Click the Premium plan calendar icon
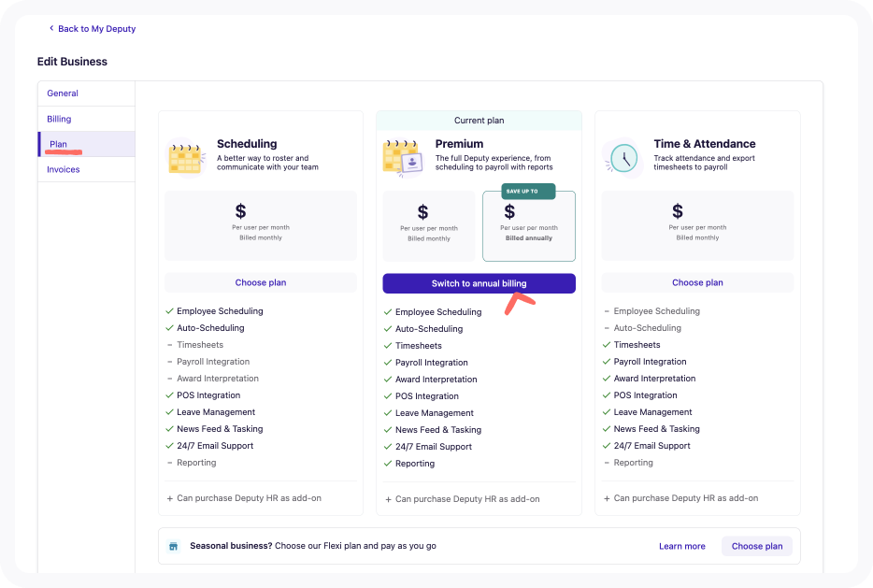The height and width of the screenshot is (588, 873). click(402, 158)
